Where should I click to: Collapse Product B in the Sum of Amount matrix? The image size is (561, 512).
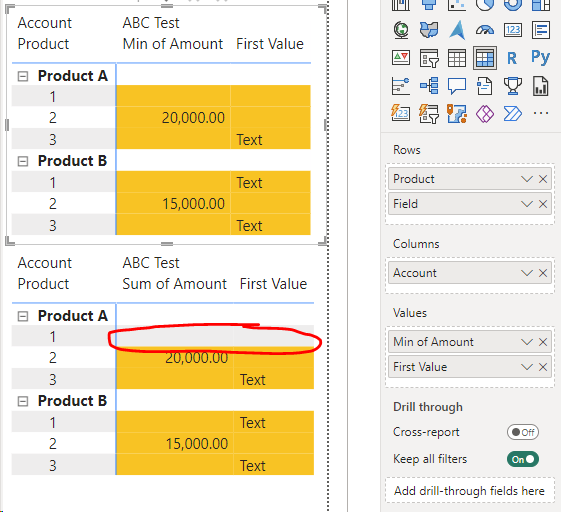pos(23,401)
